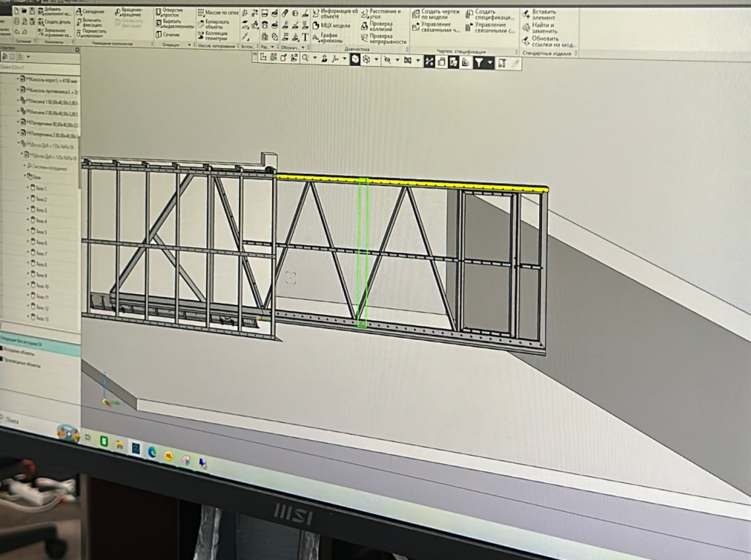Click Добавить компонент из файла
The image size is (751, 560).
point(55,12)
